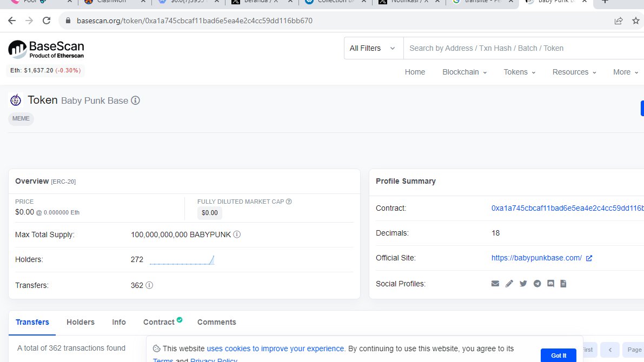
Task: Open the blog pencil social icon
Action: (x=509, y=284)
